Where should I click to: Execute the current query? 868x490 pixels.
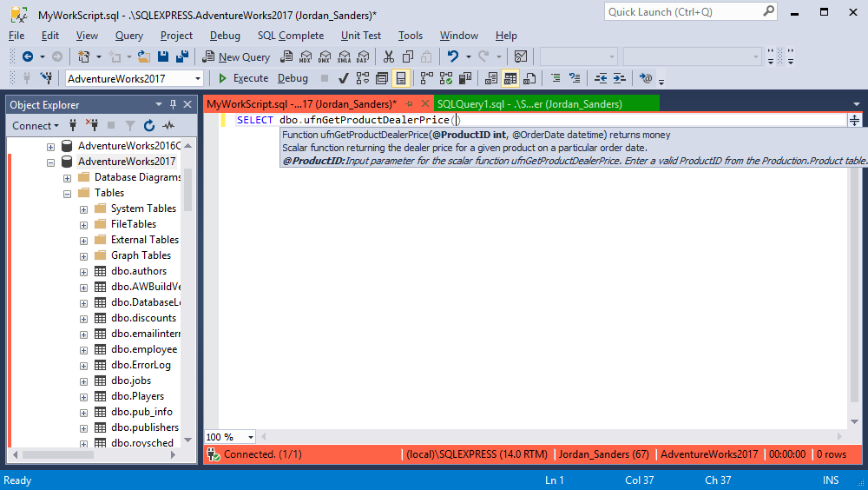coord(244,78)
